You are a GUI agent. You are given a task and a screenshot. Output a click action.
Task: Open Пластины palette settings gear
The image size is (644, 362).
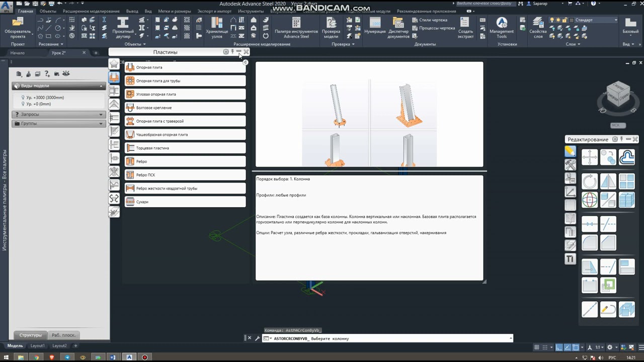pyautogui.click(x=226, y=52)
